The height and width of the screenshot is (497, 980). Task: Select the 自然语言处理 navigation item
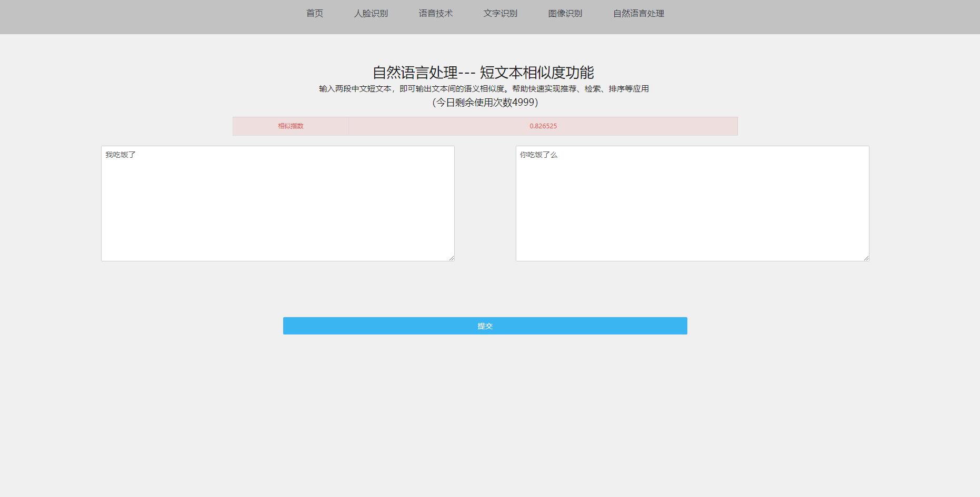click(x=638, y=13)
